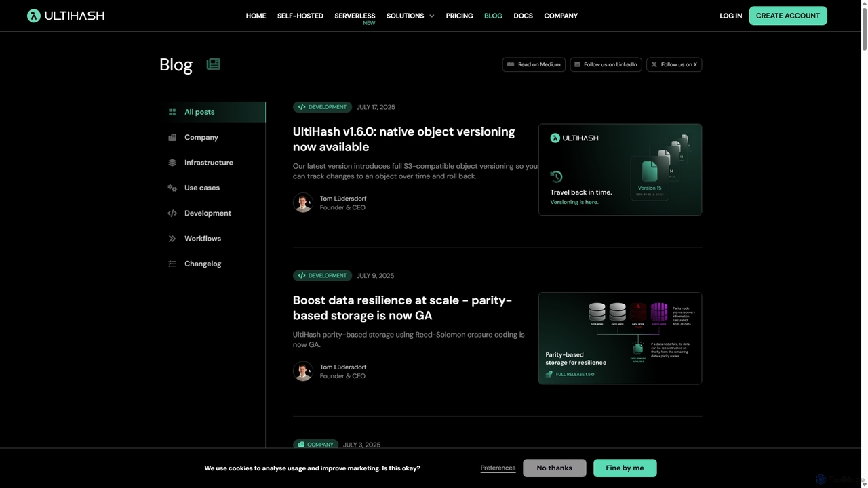Open the Pricing menu item
Screen dimensions: 868x488
coord(459,16)
